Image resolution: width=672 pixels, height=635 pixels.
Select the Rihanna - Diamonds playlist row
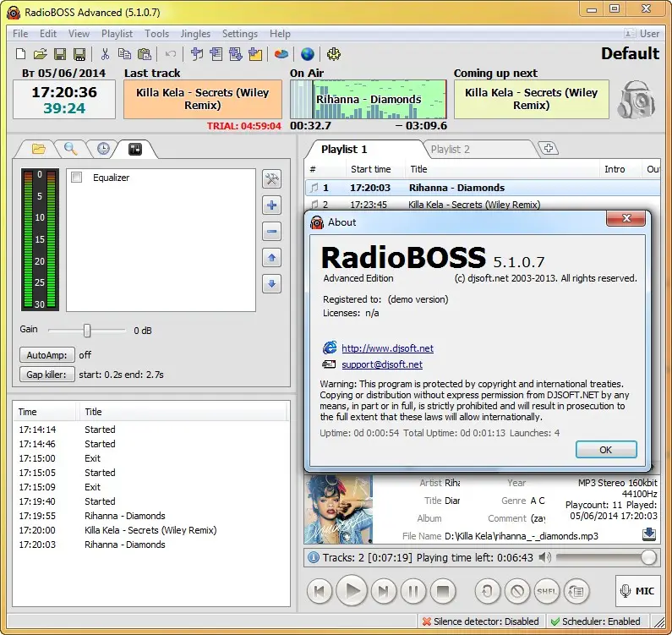point(483,188)
